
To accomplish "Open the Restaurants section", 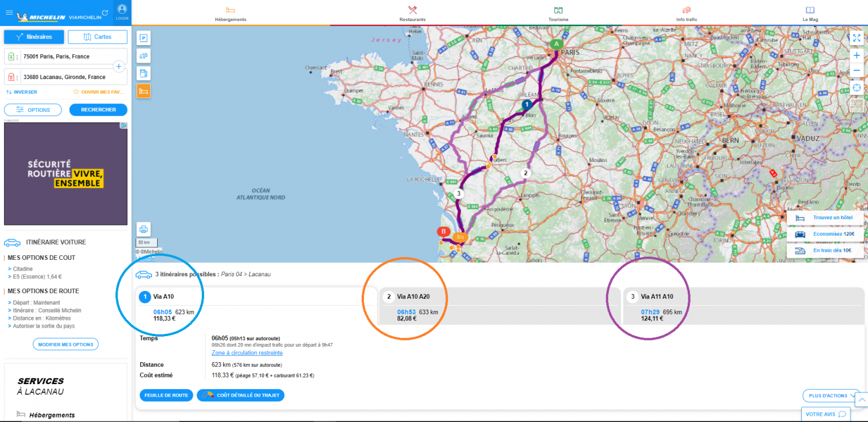I will tap(412, 13).
